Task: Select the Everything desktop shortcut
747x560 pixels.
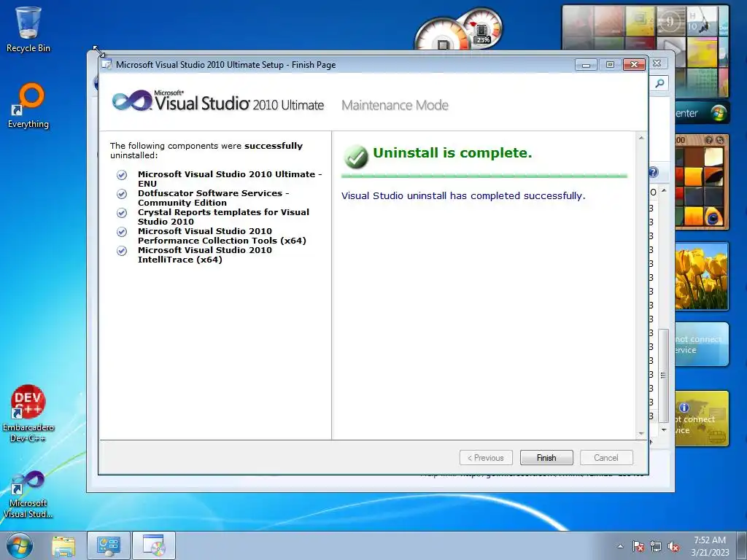Action: [28, 106]
